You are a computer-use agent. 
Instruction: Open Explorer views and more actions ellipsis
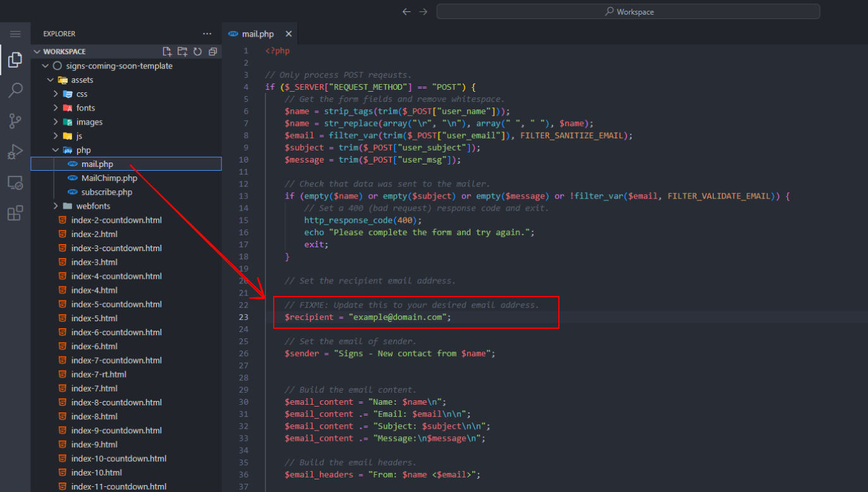(207, 34)
